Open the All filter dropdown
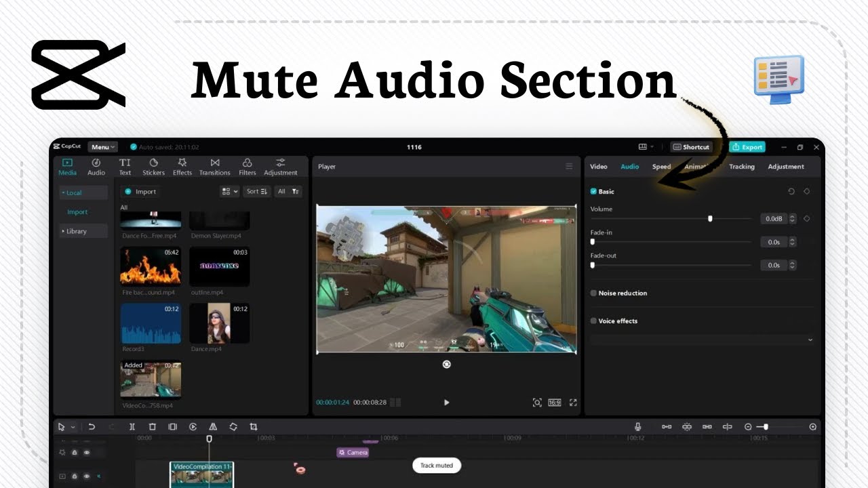Viewport: 868px width, 488px height. tap(288, 192)
